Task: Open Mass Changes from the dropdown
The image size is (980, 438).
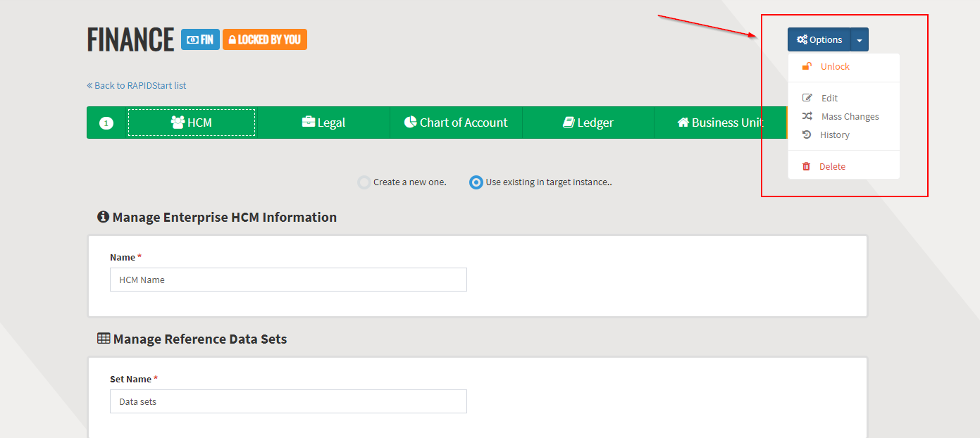Action: [x=850, y=117]
